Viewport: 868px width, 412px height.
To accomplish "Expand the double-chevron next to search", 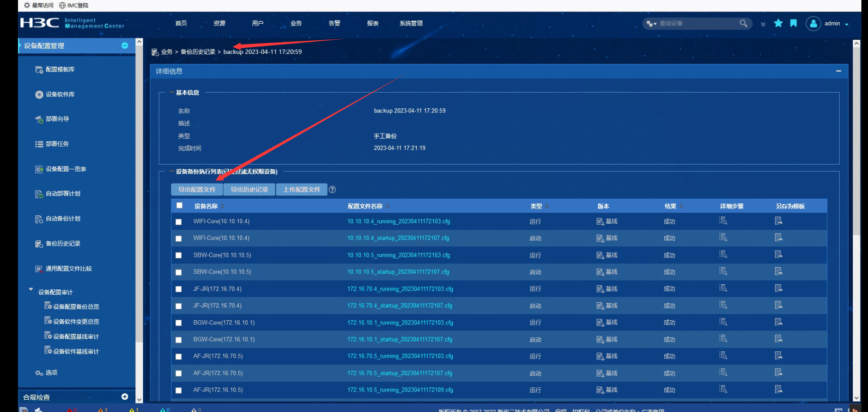I will tap(763, 24).
